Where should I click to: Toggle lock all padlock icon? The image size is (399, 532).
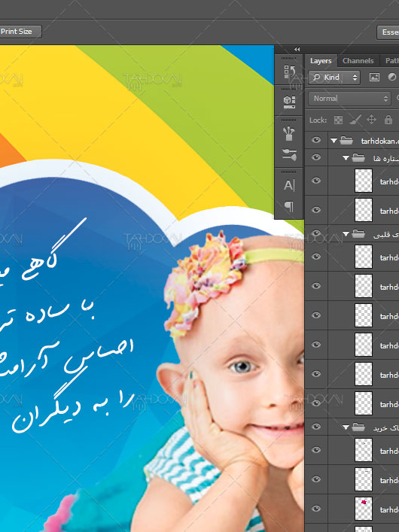[x=388, y=120]
